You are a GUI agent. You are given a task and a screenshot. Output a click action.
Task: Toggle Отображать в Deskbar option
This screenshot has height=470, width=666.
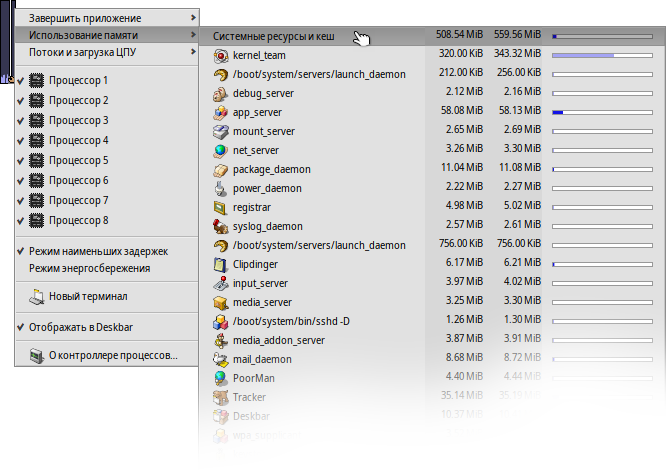click(107, 327)
